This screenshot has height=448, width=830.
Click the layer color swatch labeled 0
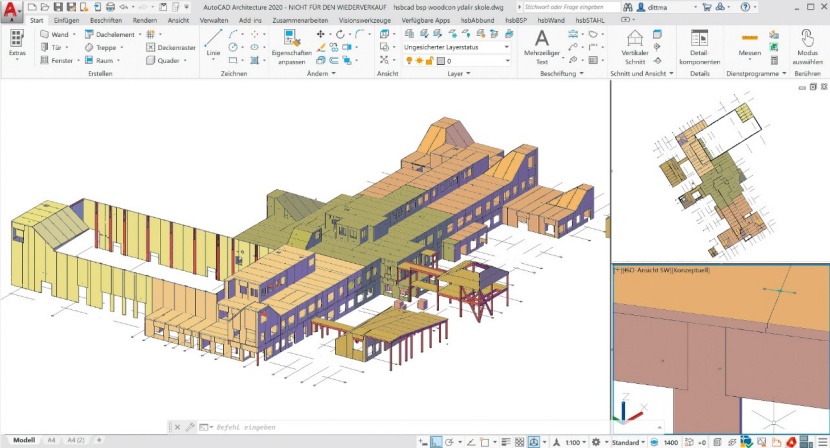pyautogui.click(x=440, y=61)
